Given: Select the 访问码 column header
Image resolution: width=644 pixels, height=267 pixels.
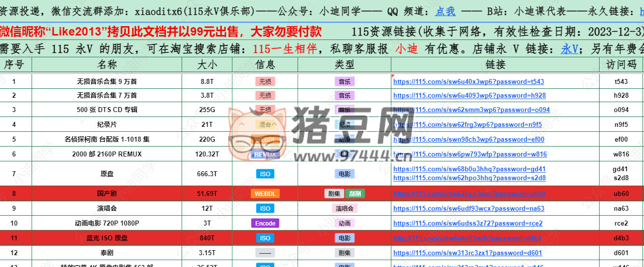Looking at the screenshot, I should click(x=621, y=65).
